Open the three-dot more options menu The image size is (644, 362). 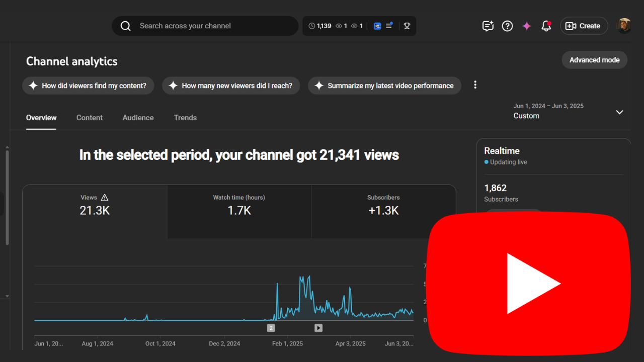coord(475,85)
